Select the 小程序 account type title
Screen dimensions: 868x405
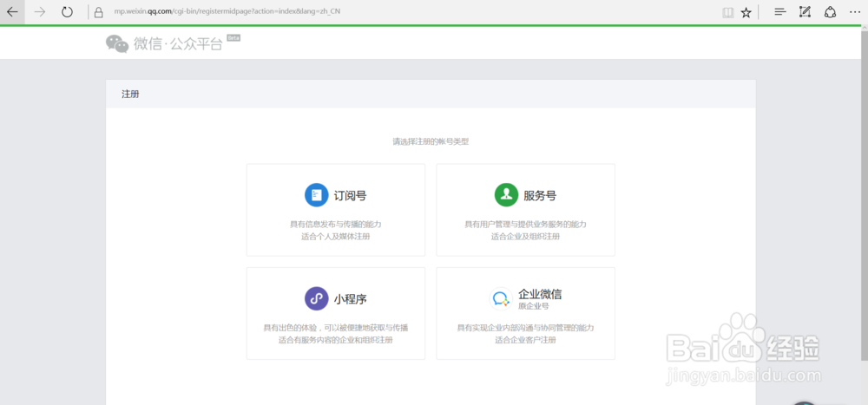pyautogui.click(x=350, y=299)
